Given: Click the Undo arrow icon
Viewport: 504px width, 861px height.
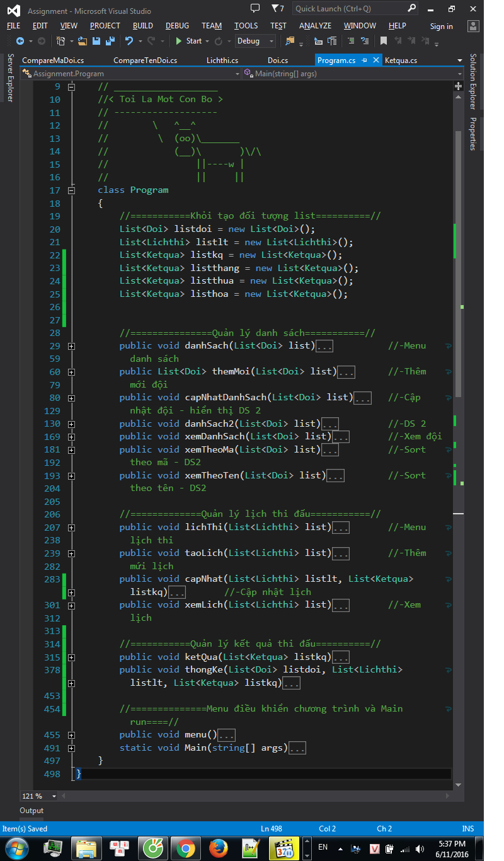Looking at the screenshot, I should coord(129,40).
